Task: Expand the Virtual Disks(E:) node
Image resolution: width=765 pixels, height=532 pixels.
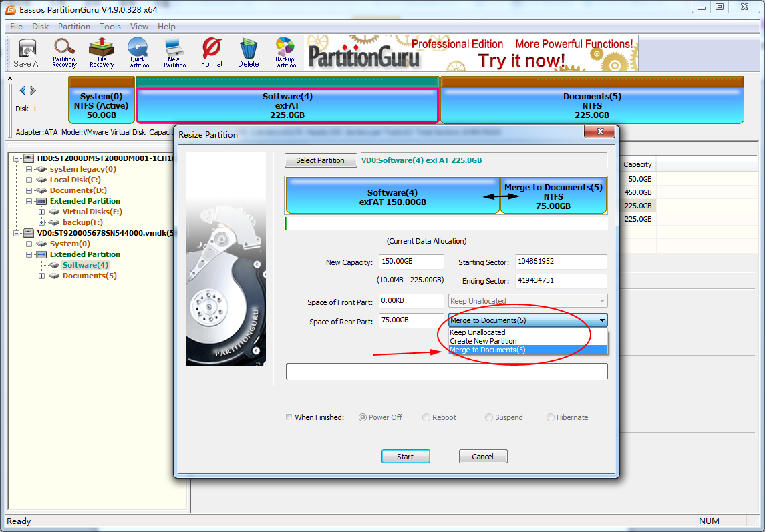Action: pyautogui.click(x=41, y=212)
